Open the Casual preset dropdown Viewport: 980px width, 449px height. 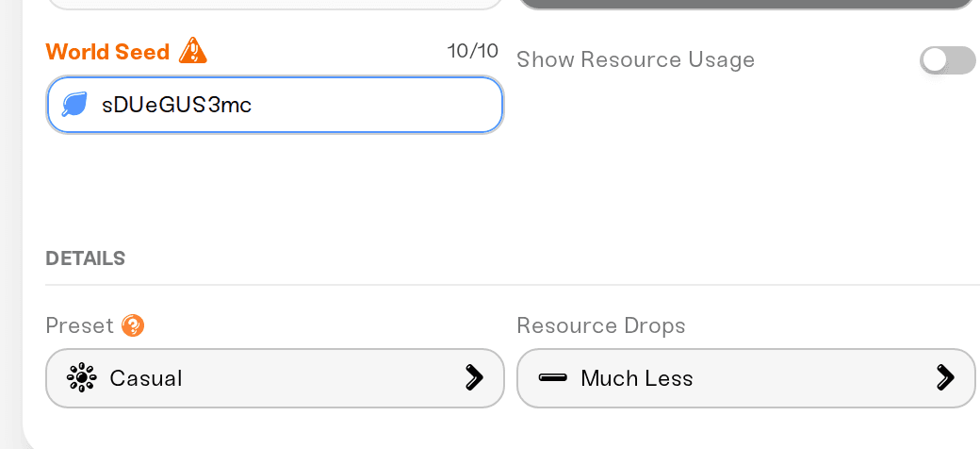(x=275, y=378)
